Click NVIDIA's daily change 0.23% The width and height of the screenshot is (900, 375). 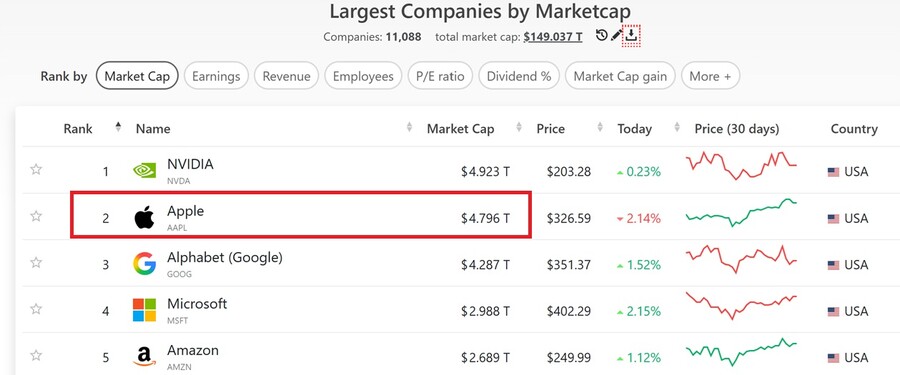pos(638,172)
